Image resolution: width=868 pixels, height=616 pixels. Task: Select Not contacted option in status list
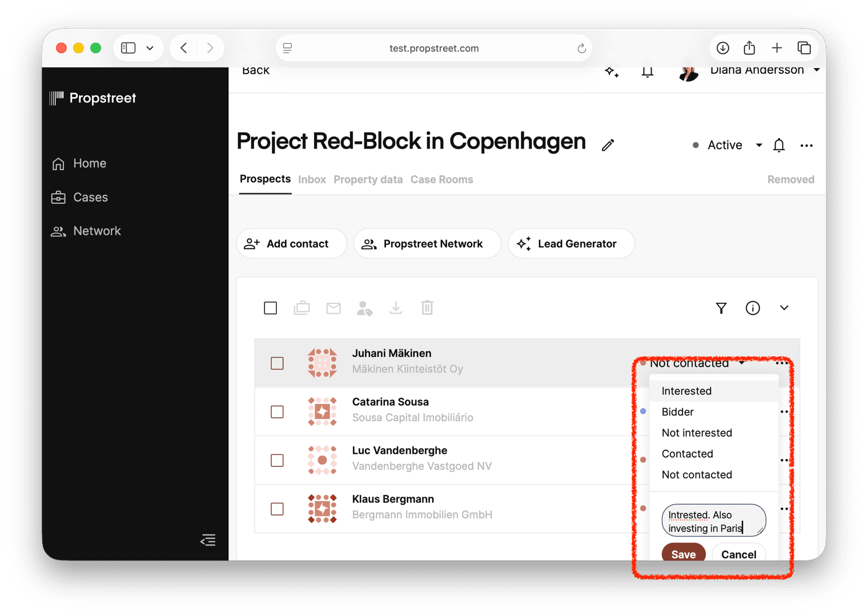click(x=714, y=475)
